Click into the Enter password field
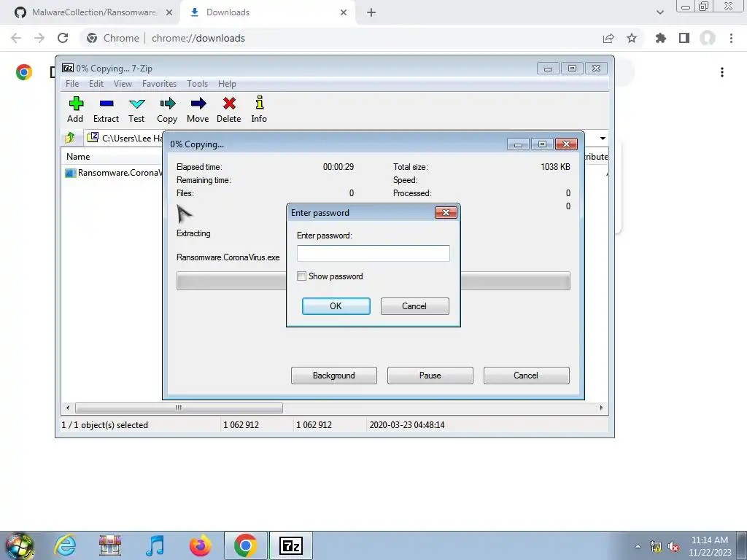This screenshot has width=747, height=560. pyautogui.click(x=373, y=253)
